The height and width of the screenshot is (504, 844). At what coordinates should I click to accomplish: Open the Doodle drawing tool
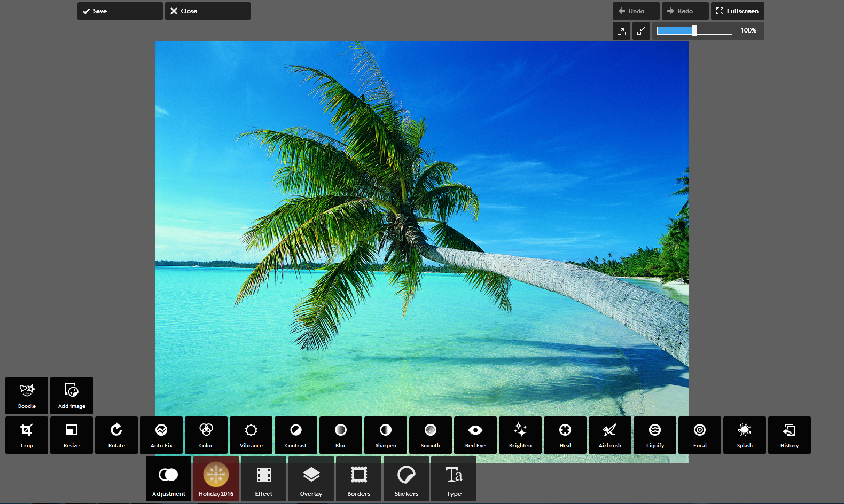click(27, 396)
